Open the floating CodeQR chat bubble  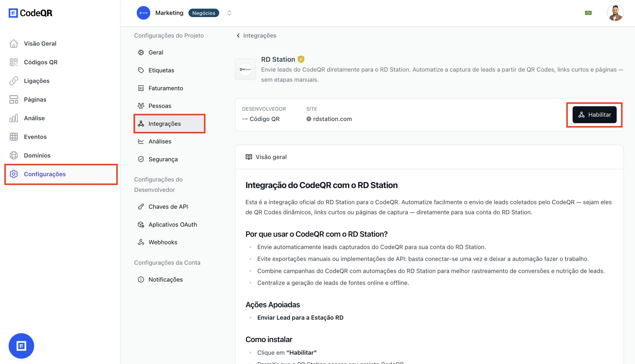pyautogui.click(x=21, y=346)
